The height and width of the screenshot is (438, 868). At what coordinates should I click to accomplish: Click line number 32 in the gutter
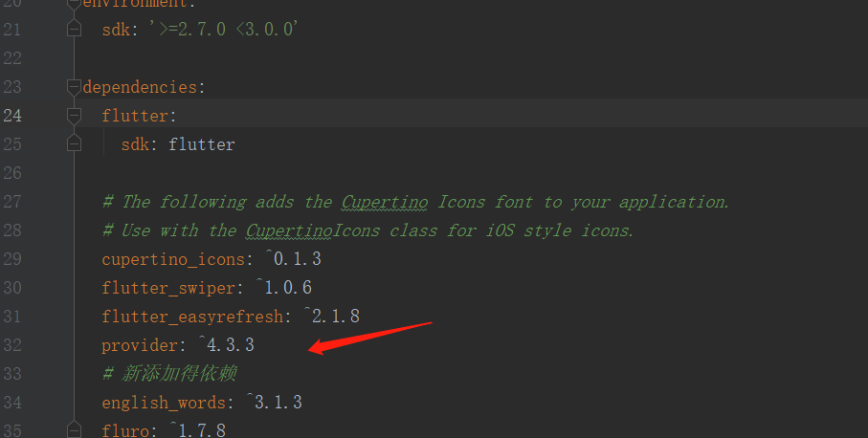12,345
